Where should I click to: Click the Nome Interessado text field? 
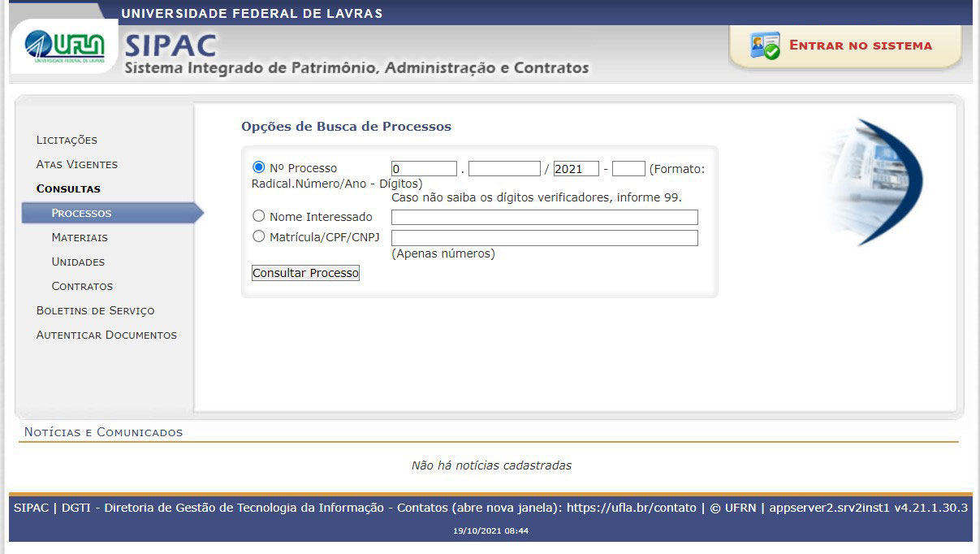pyautogui.click(x=544, y=217)
